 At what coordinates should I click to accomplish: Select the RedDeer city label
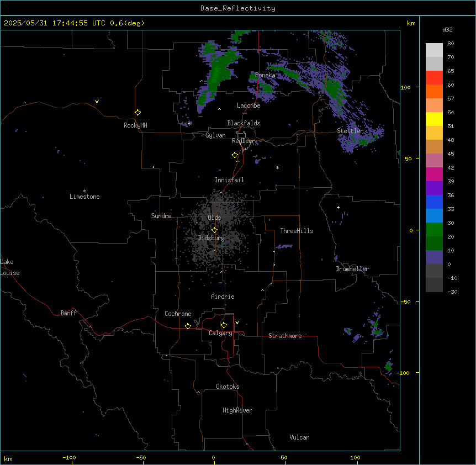(x=243, y=141)
